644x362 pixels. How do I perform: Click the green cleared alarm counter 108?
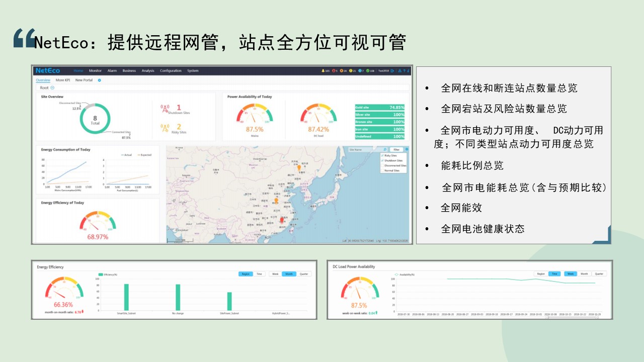coord(370,71)
